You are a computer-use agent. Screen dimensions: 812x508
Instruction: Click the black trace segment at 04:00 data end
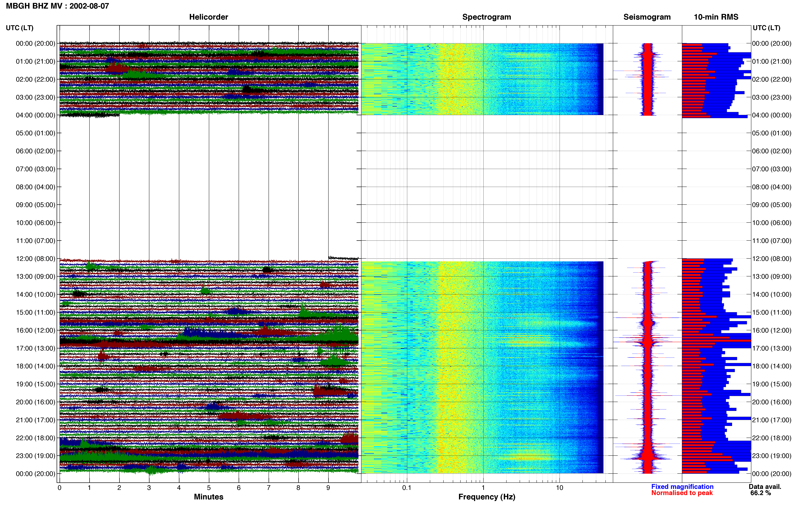click(89, 115)
